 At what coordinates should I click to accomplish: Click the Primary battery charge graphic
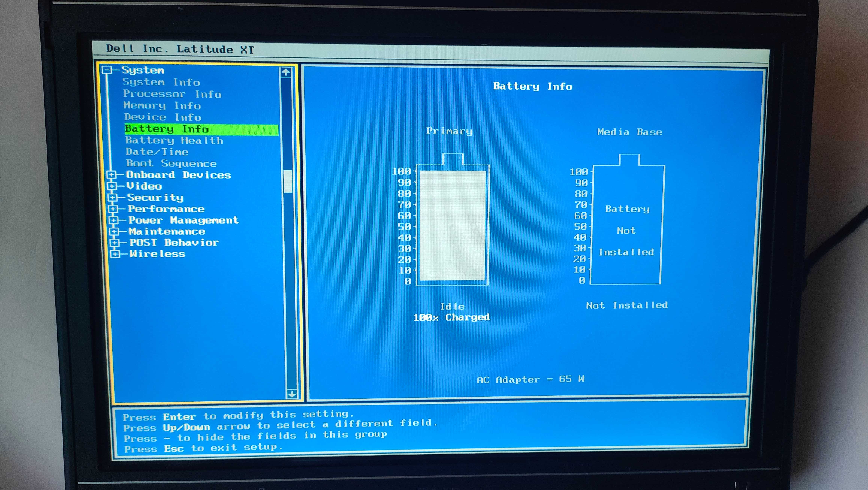(453, 219)
